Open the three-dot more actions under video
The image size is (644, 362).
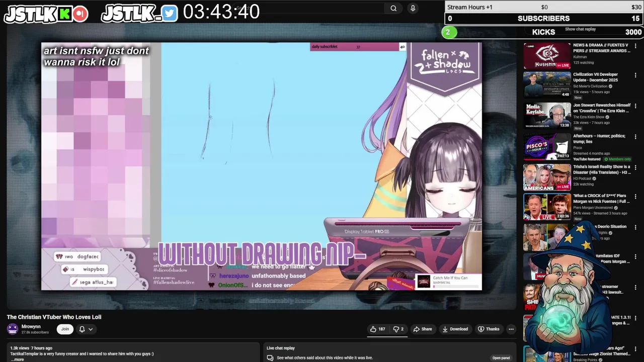(x=511, y=329)
